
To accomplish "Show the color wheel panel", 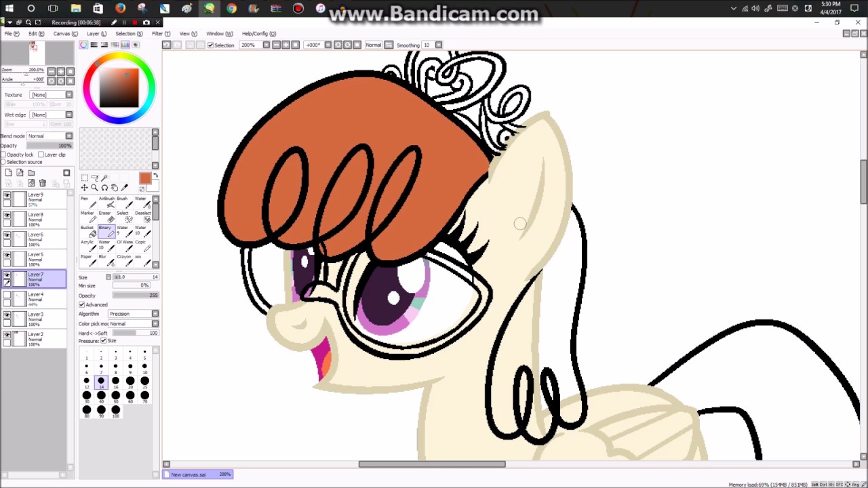I will click(x=83, y=45).
